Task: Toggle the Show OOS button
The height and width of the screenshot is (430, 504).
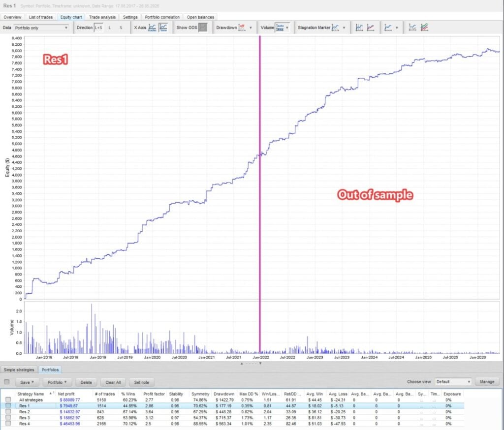Action: pos(202,28)
